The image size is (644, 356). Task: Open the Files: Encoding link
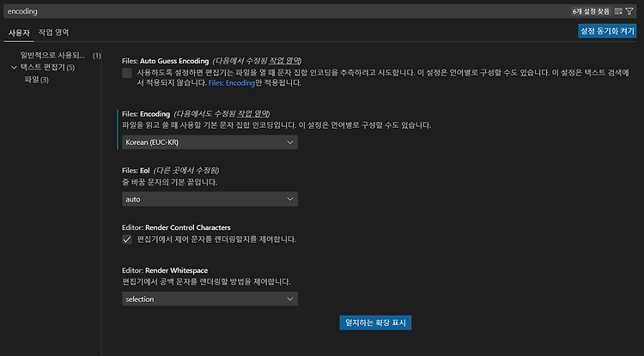pyautogui.click(x=232, y=83)
